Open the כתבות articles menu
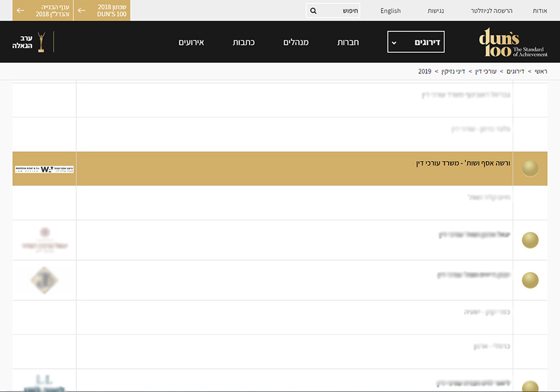Image resolution: width=560 pixels, height=392 pixels. tap(244, 42)
